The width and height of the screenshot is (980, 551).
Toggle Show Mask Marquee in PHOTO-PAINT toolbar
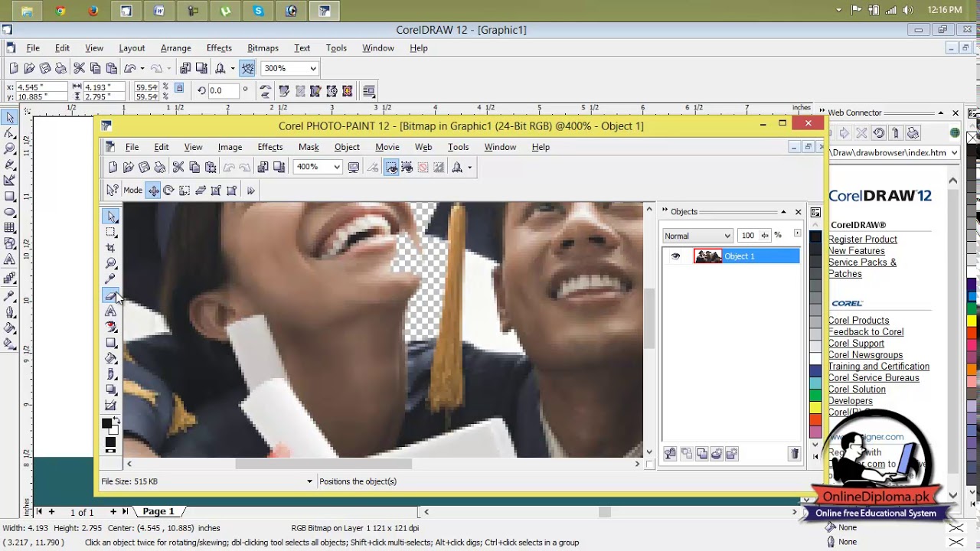coord(407,167)
